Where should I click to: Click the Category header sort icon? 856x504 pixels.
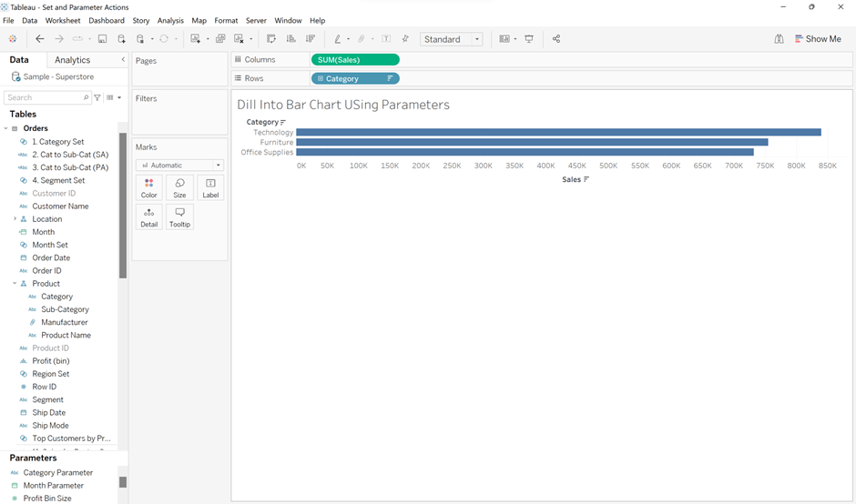click(283, 122)
